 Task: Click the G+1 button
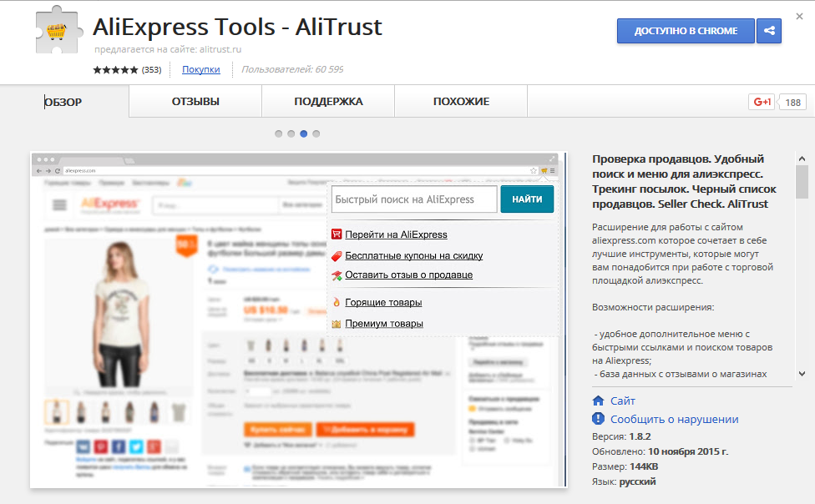pyautogui.click(x=762, y=102)
